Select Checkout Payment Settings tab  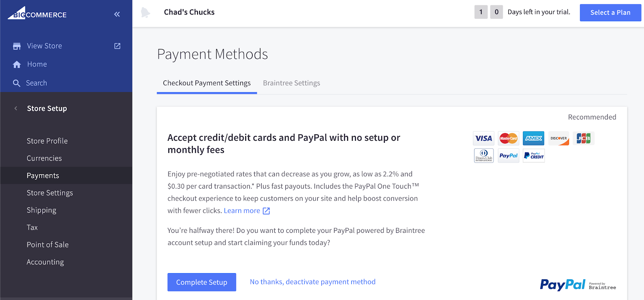coord(206,83)
